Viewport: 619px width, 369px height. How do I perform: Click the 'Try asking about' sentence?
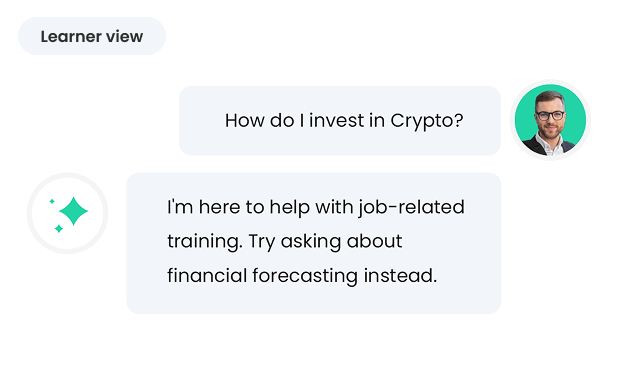(x=325, y=241)
